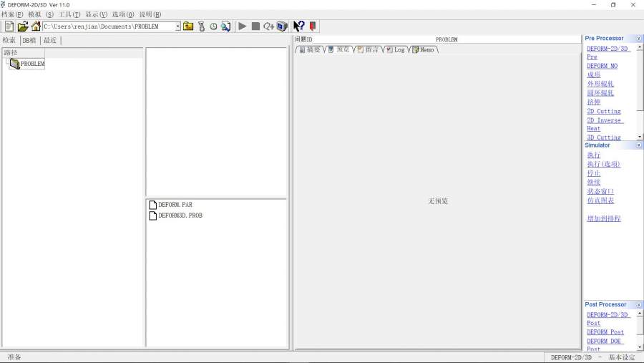This screenshot has width=644, height=363.
Task: Click Post Processor list scroll-down arrow
Action: (640, 347)
